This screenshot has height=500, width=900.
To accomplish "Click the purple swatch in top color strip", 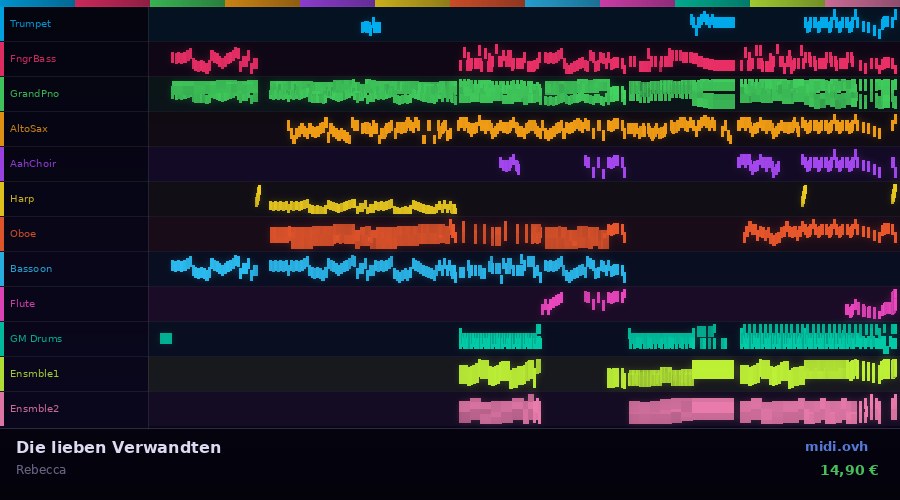I will (x=337, y=3).
